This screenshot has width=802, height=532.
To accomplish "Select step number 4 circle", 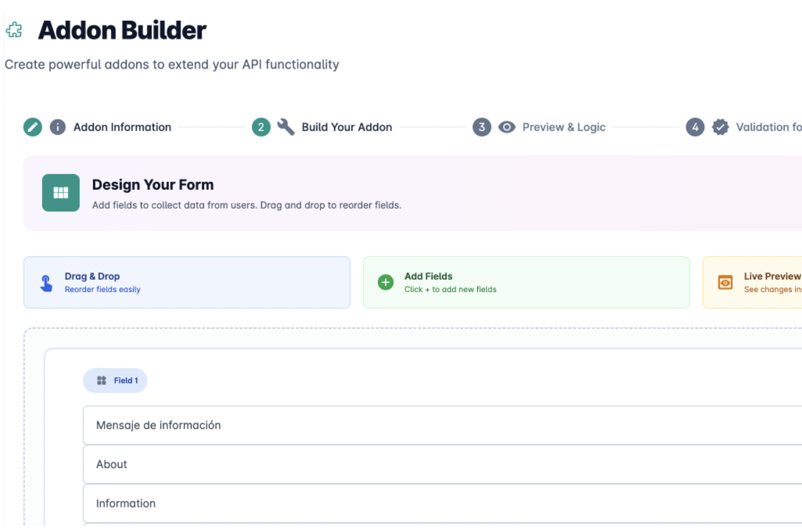I will click(x=695, y=127).
